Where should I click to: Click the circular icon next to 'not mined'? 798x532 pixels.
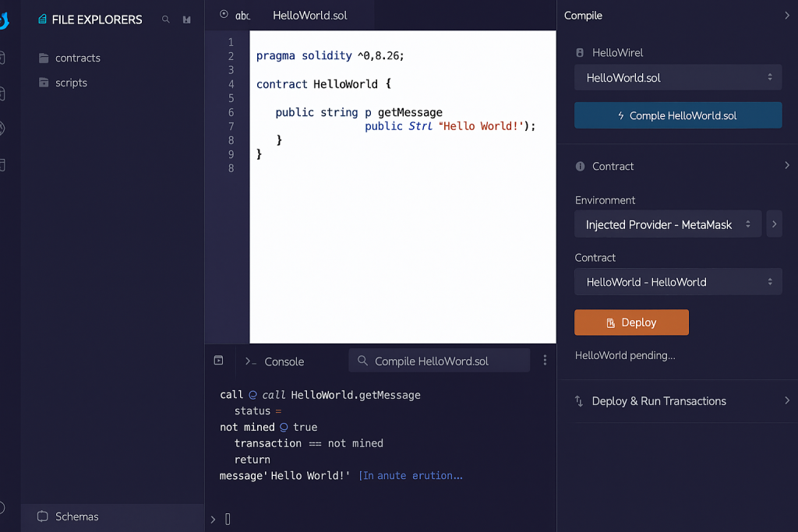(284, 427)
